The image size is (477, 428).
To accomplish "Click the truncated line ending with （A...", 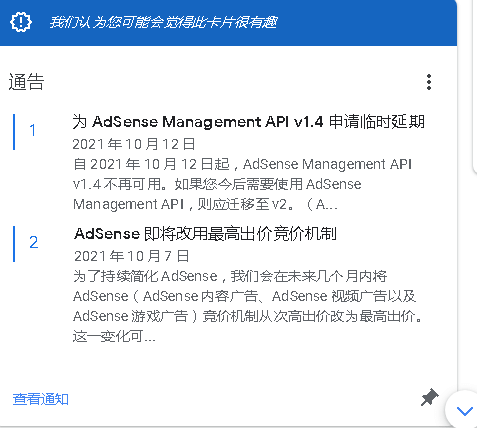I will click(x=205, y=204).
